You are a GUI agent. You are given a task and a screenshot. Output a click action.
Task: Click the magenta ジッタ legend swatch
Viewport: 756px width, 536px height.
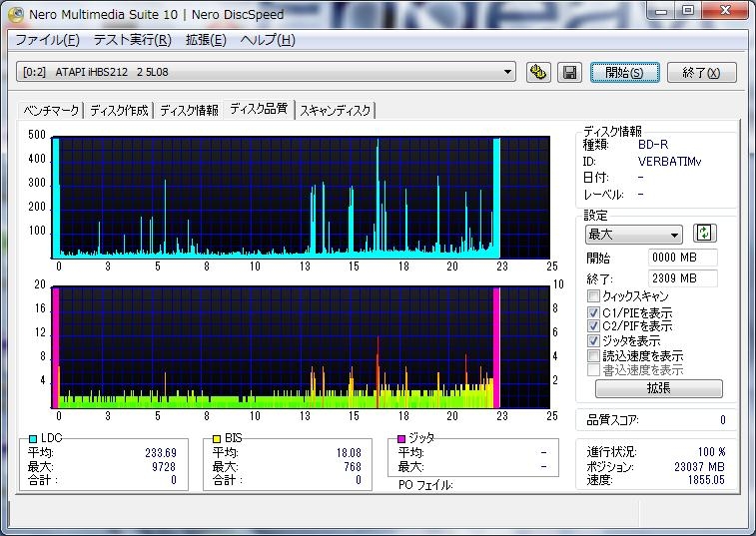(401, 438)
